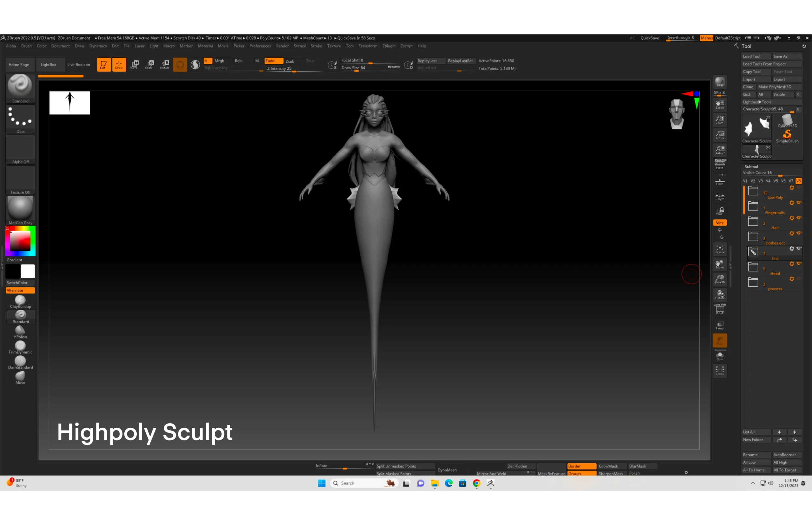
Task: Open the Standard brush picker
Action: point(21,89)
